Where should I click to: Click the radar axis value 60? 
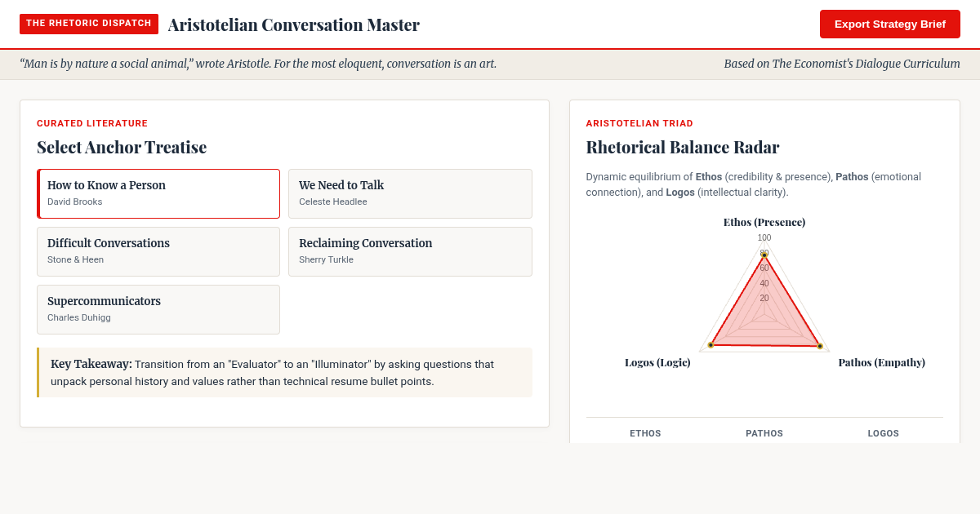[764, 268]
